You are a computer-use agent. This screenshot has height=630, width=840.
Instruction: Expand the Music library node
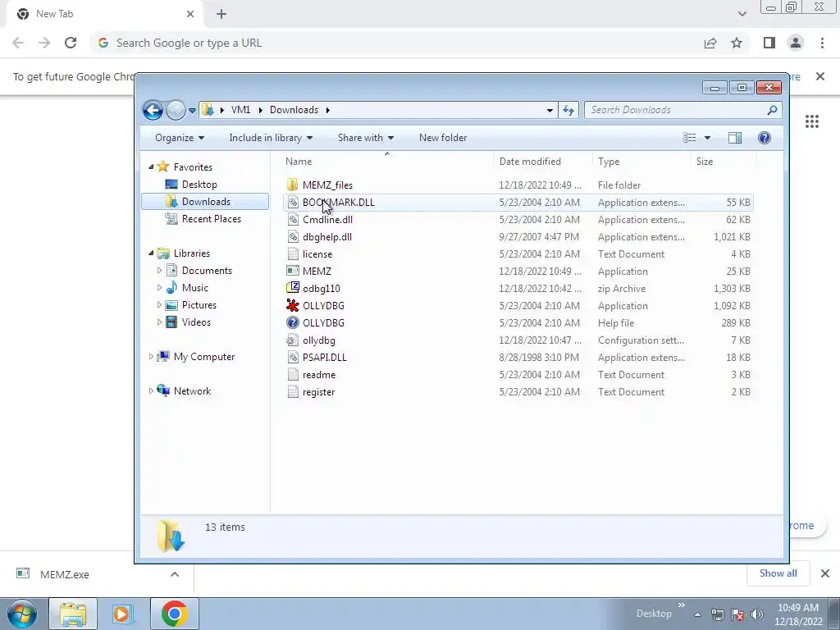[159, 288]
